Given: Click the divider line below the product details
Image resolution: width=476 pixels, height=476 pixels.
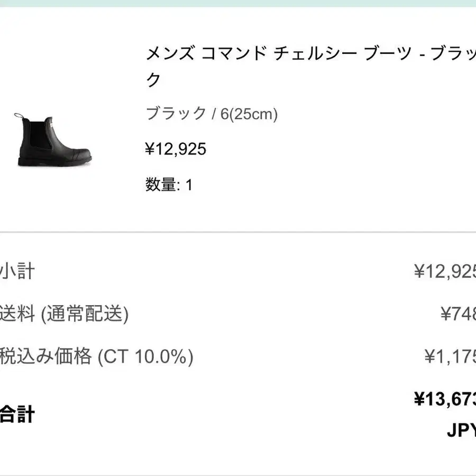Looking at the screenshot, I should (238, 232).
